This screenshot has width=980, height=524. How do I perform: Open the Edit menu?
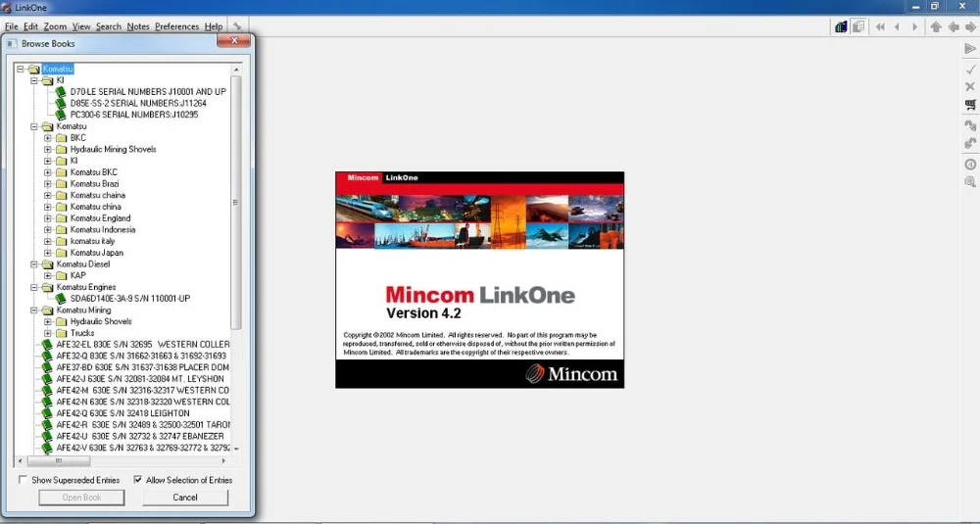coord(30,26)
